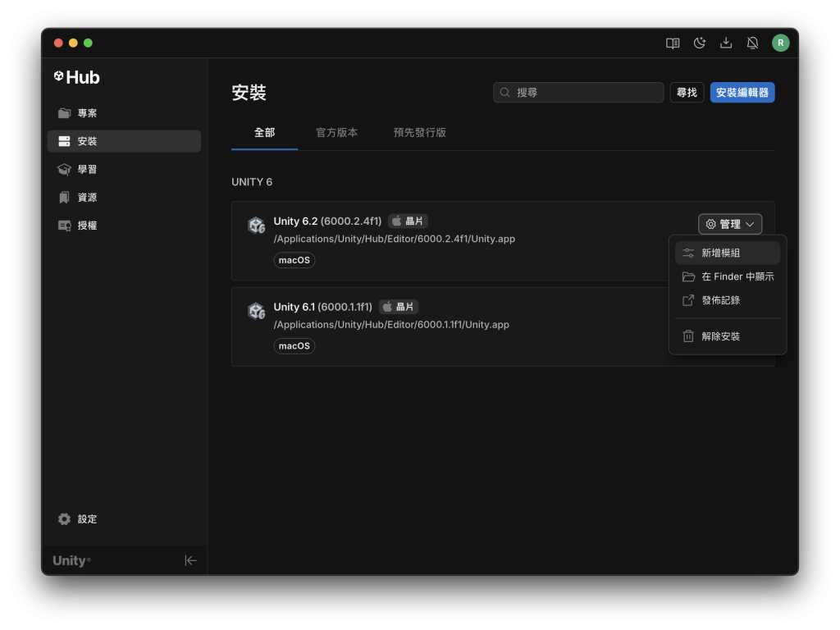Switch to the 預先發行版 tab

pos(420,132)
